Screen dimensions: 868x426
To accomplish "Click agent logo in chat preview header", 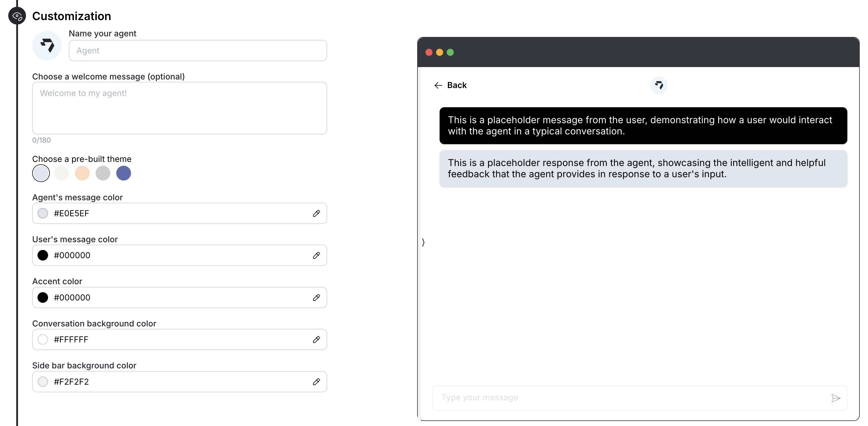I will click(659, 85).
